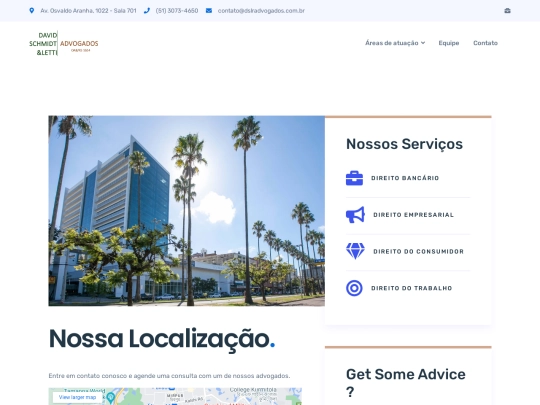Image resolution: width=540 pixels, height=405 pixels.
Task: Open the Contato menu item
Action: tap(485, 43)
